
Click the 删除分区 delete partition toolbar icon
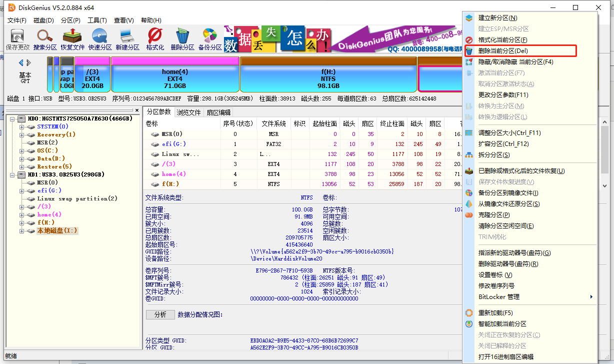[182, 39]
